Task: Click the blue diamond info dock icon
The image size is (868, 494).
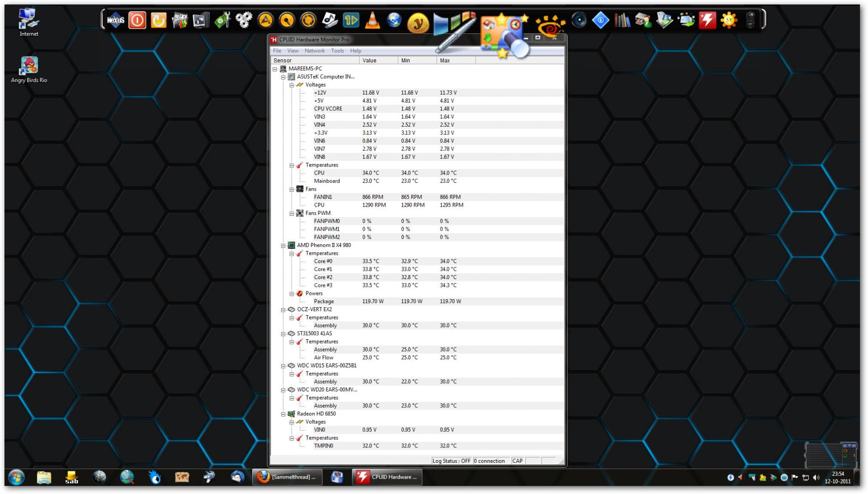Action: (x=600, y=20)
